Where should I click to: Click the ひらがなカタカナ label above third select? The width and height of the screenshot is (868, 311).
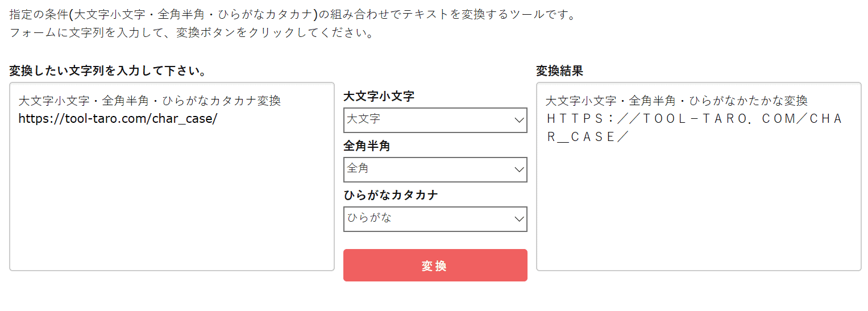[391, 195]
